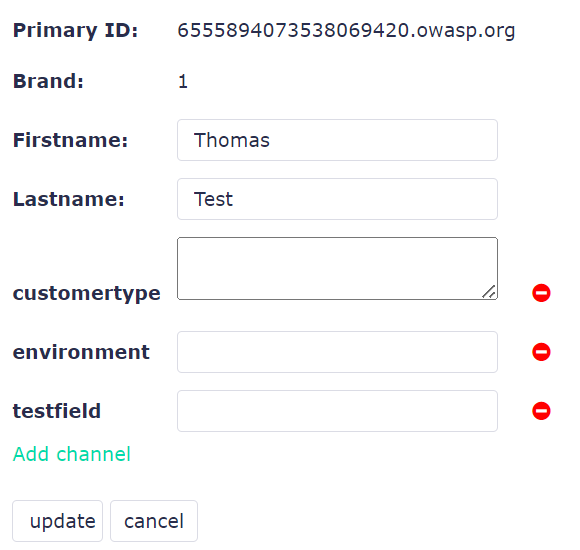
Task: Remove the customertype field with red minus icon
Action: (541, 293)
